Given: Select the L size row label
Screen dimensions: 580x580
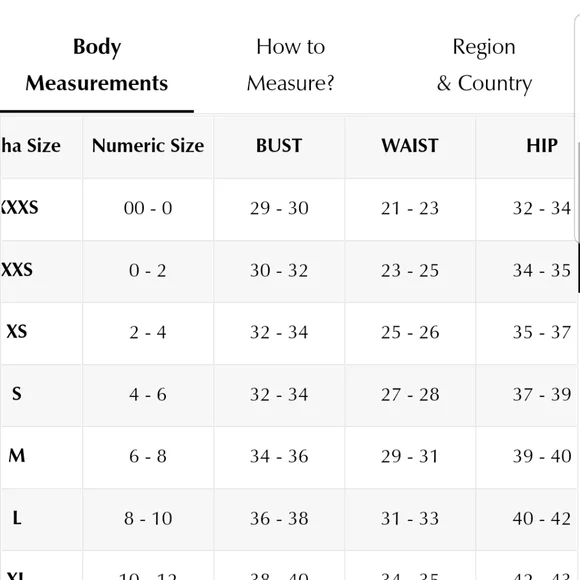Looking at the screenshot, I should pos(17,518).
